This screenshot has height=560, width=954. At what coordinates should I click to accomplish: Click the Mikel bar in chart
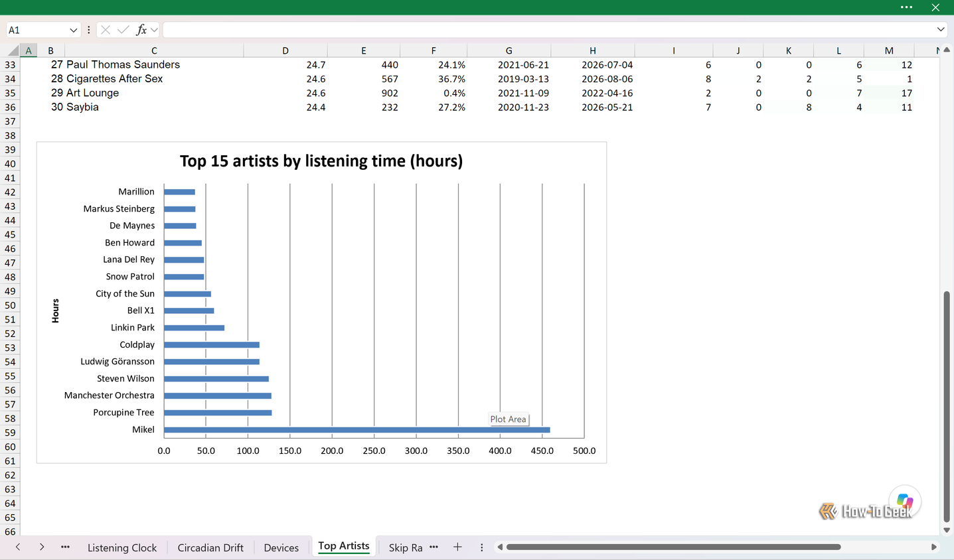(357, 430)
